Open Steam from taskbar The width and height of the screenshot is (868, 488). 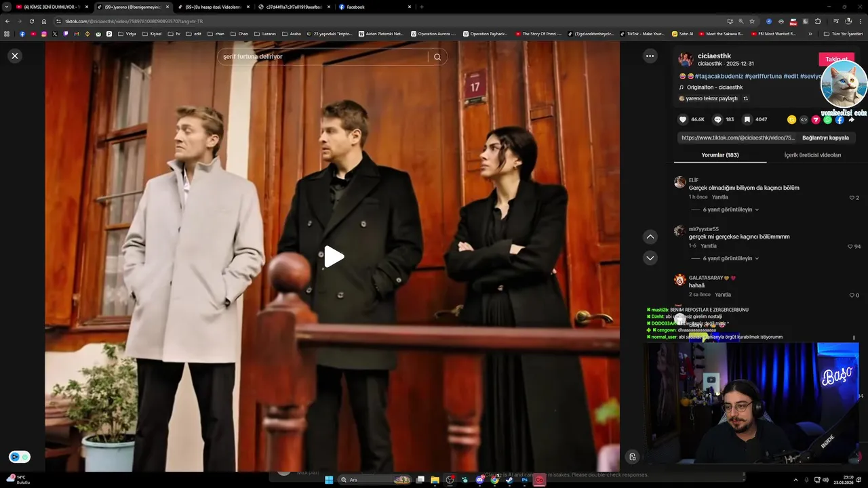coord(509,480)
